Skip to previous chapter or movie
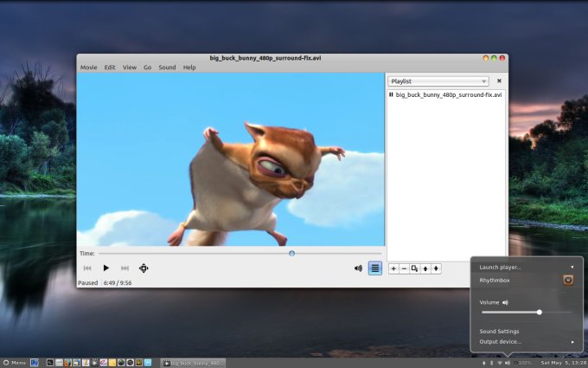 coord(87,268)
